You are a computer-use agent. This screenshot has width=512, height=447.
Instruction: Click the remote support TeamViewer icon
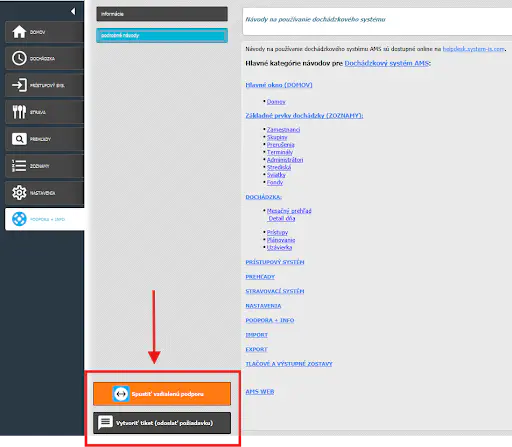point(121,394)
